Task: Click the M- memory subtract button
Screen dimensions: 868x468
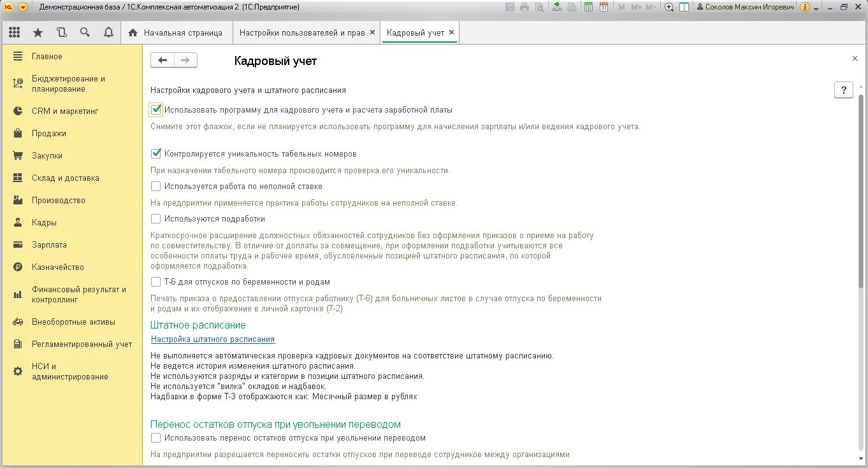Action: point(651,7)
